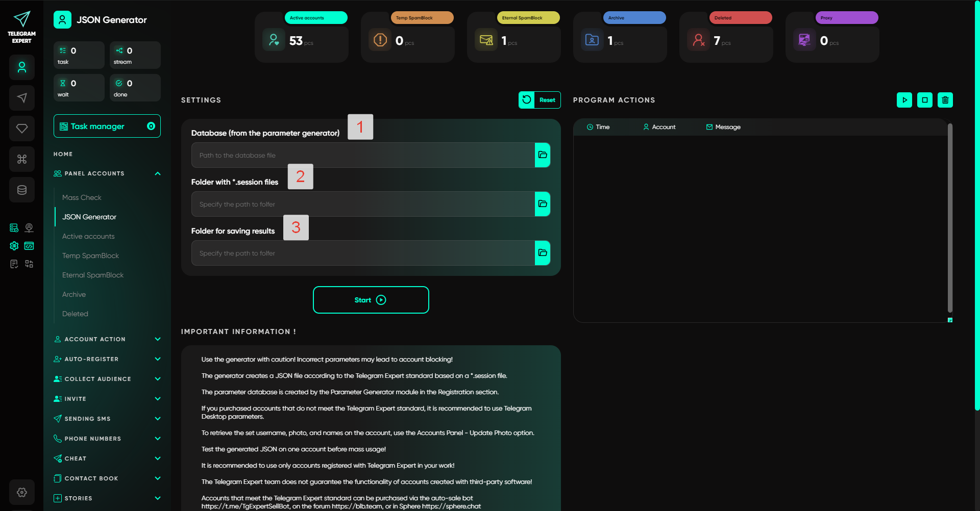Reset the settings form
Image resolution: width=980 pixels, height=511 pixels.
pyautogui.click(x=540, y=100)
